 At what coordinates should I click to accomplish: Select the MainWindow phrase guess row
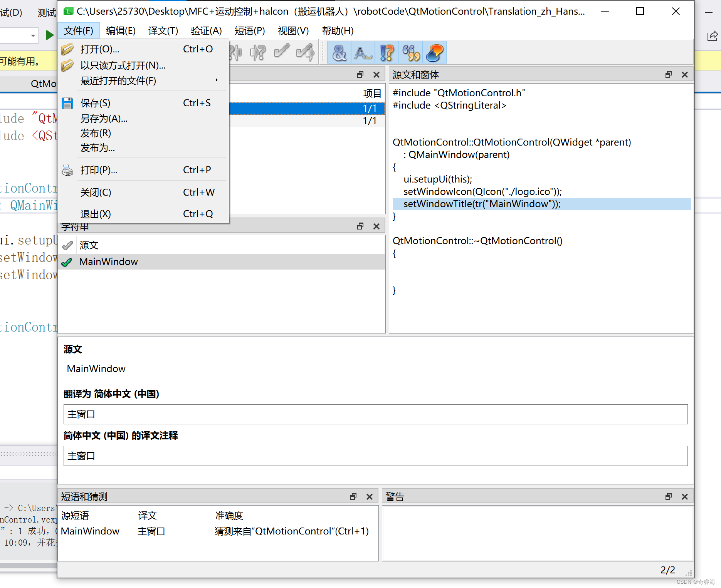[218, 531]
